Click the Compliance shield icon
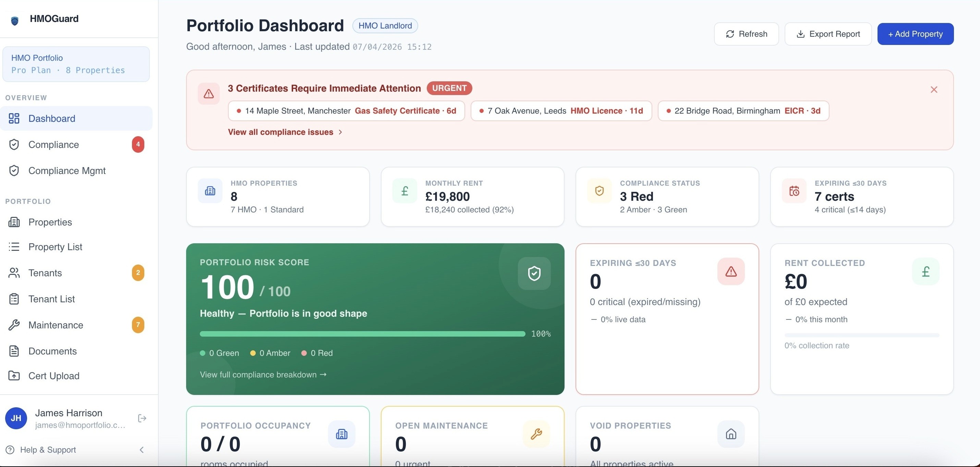Screen dimensions: 980x467 14,145
